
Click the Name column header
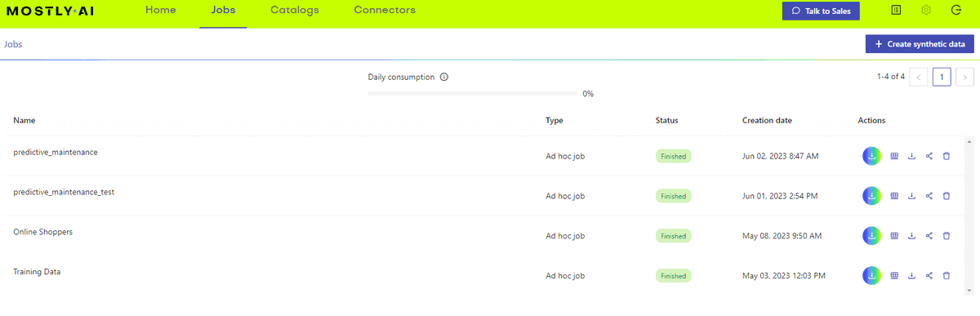pyautogui.click(x=24, y=121)
